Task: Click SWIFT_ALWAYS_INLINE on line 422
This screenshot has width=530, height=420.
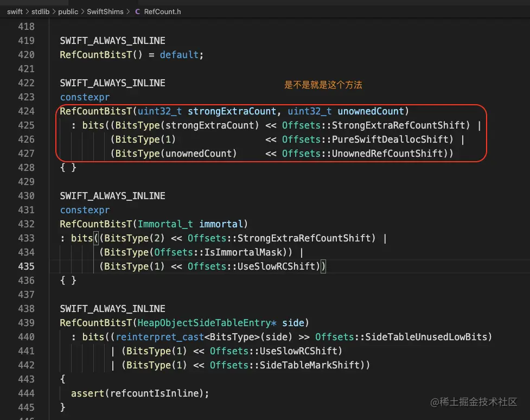Action: tap(112, 83)
